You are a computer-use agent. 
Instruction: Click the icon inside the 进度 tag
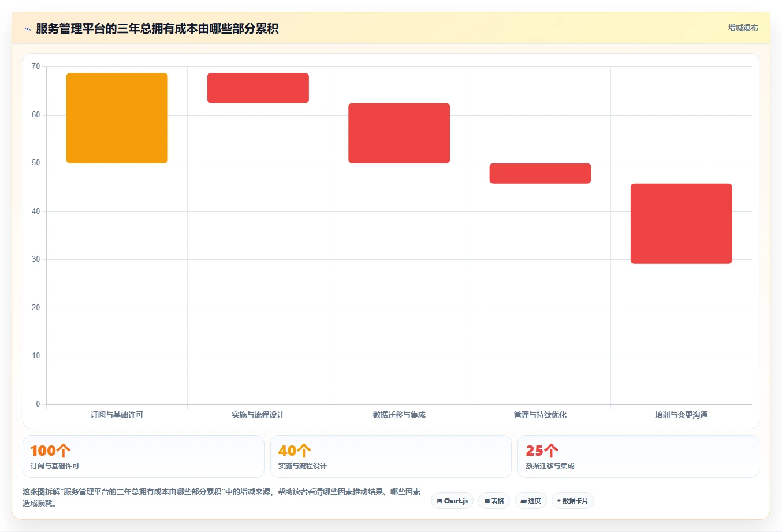[523, 501]
